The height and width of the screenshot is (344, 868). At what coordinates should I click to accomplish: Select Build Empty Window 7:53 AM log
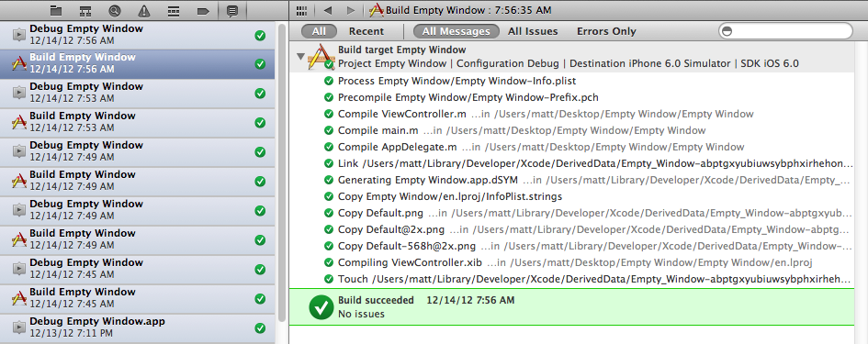coord(137,122)
